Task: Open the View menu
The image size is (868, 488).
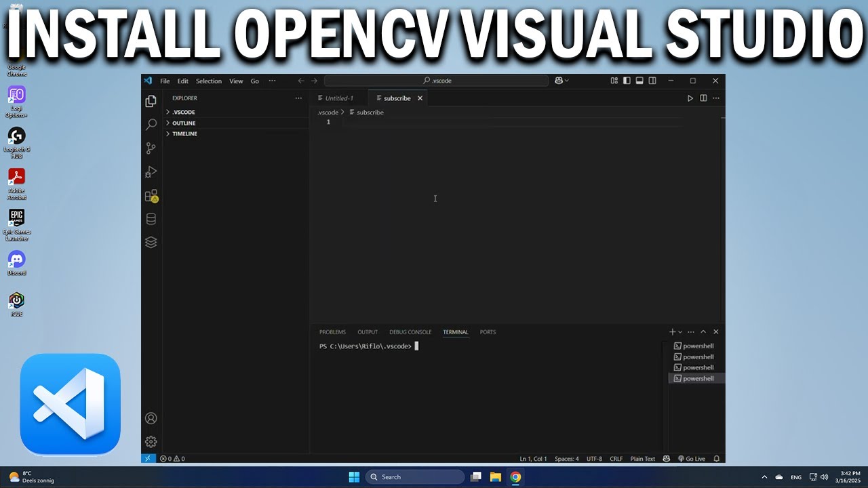Action: pos(236,81)
